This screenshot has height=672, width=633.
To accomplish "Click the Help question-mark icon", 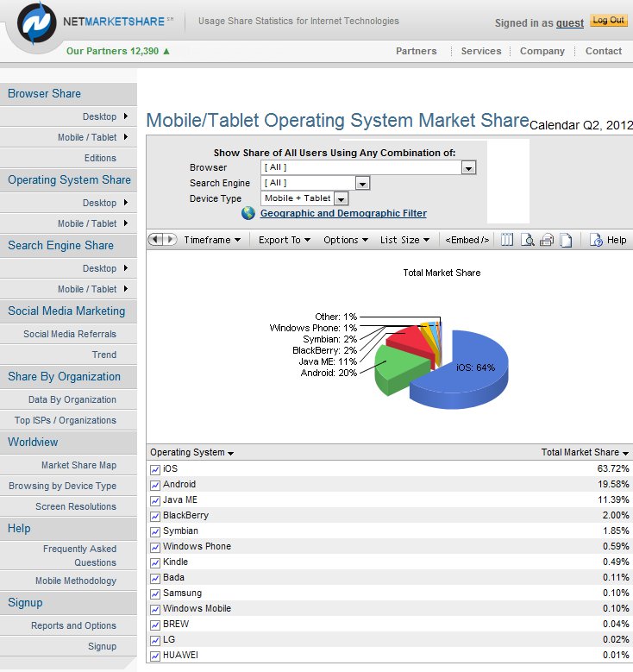I will (x=596, y=240).
